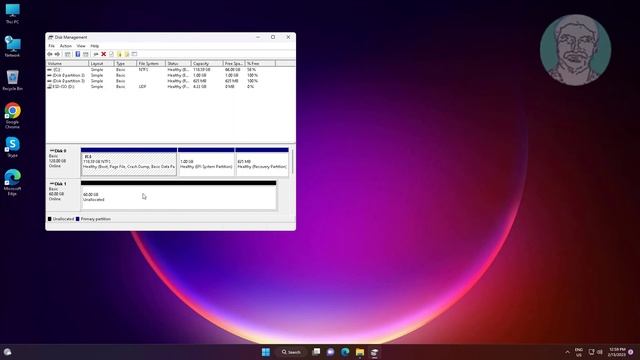Viewport: 640px width, 360px height.
Task: Select the Disk 0 label box
Action: [x=63, y=162]
